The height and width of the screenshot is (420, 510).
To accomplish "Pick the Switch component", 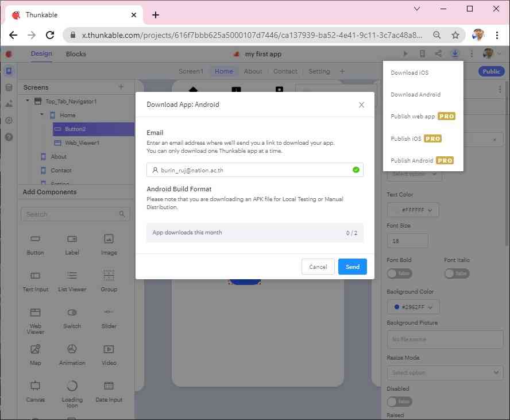I will coord(72,318).
